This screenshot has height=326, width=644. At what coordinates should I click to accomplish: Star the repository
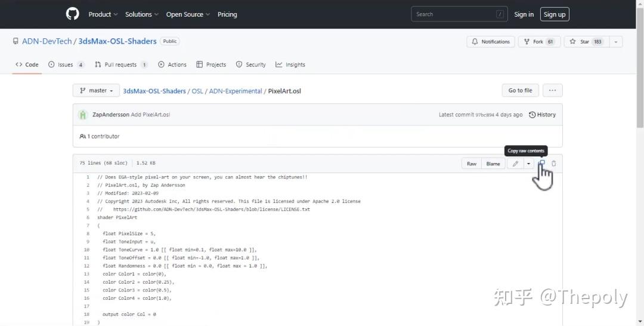pyautogui.click(x=579, y=42)
